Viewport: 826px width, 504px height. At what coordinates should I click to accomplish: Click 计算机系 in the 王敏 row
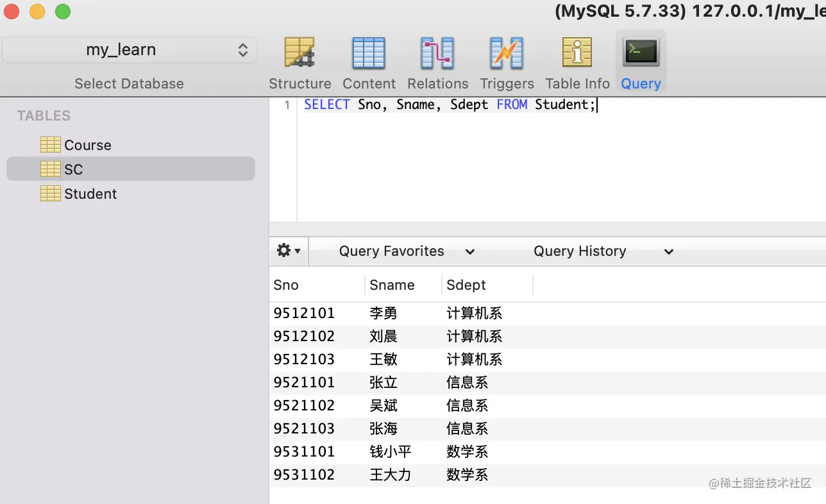[475, 360]
